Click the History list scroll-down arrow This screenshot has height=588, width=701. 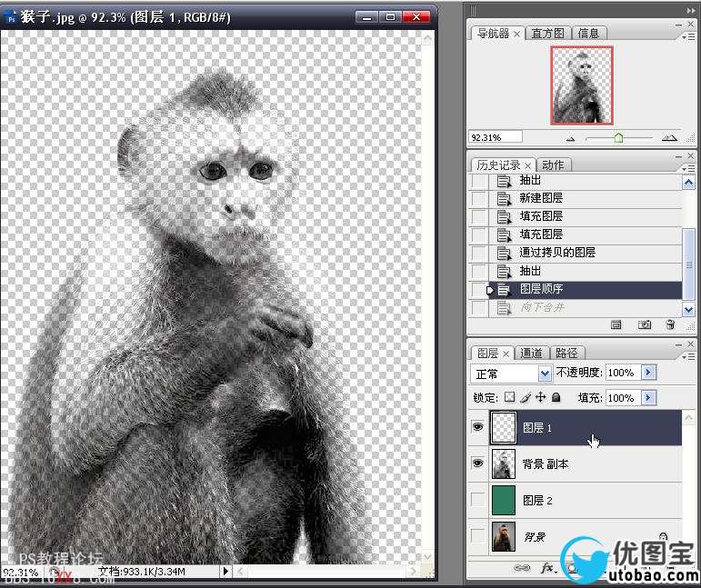(x=688, y=309)
